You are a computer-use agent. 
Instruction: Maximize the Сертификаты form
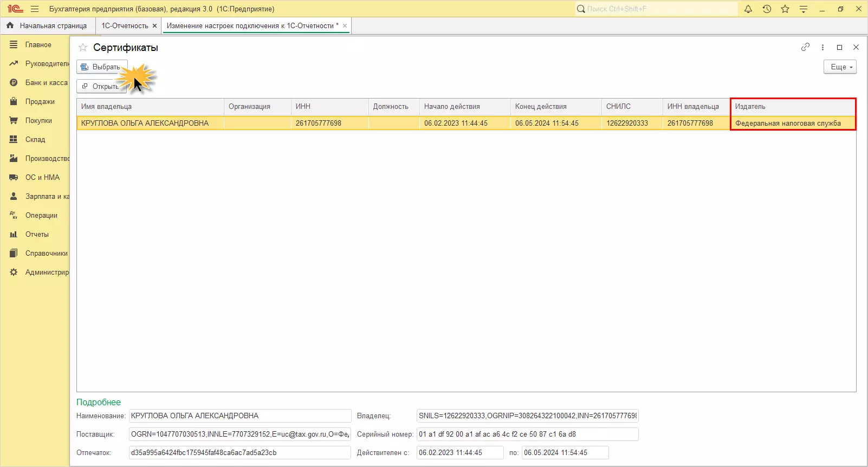tap(839, 47)
